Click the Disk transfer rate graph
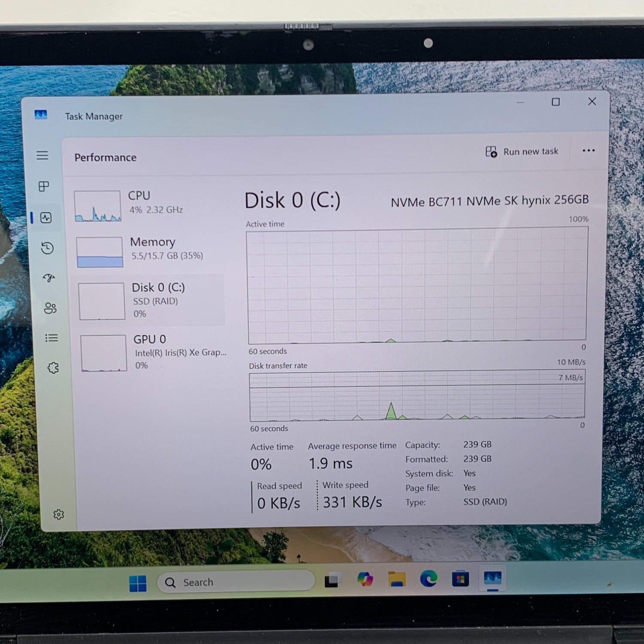The width and height of the screenshot is (644, 644). 417,397
